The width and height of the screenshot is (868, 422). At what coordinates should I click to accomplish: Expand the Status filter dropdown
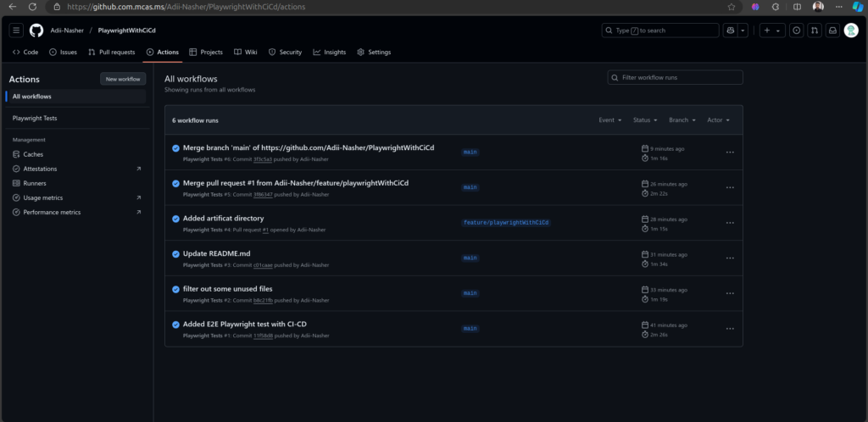pos(645,120)
